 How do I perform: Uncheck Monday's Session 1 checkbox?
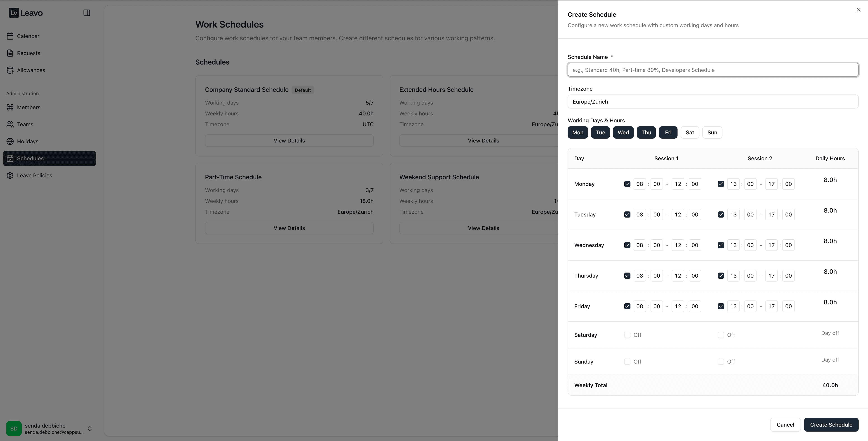pyautogui.click(x=627, y=184)
